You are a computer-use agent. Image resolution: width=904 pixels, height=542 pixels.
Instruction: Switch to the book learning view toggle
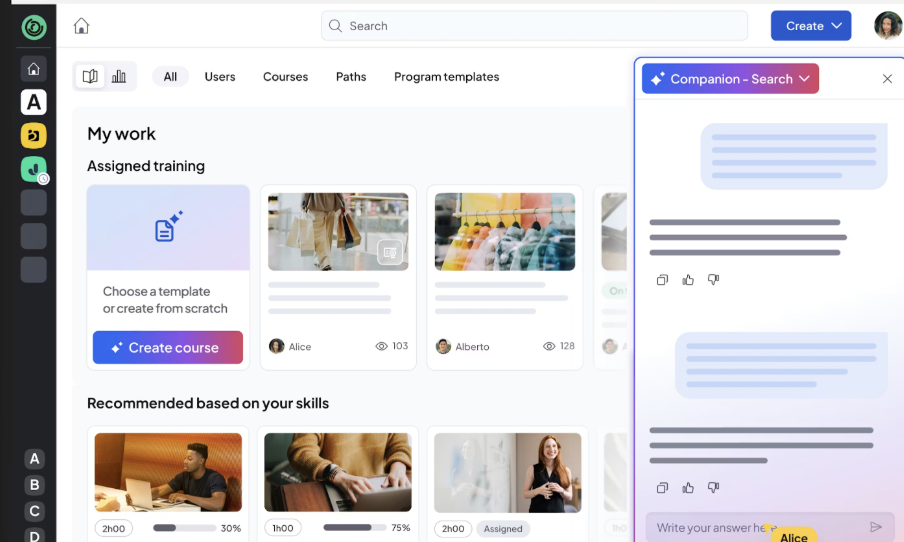pos(91,77)
